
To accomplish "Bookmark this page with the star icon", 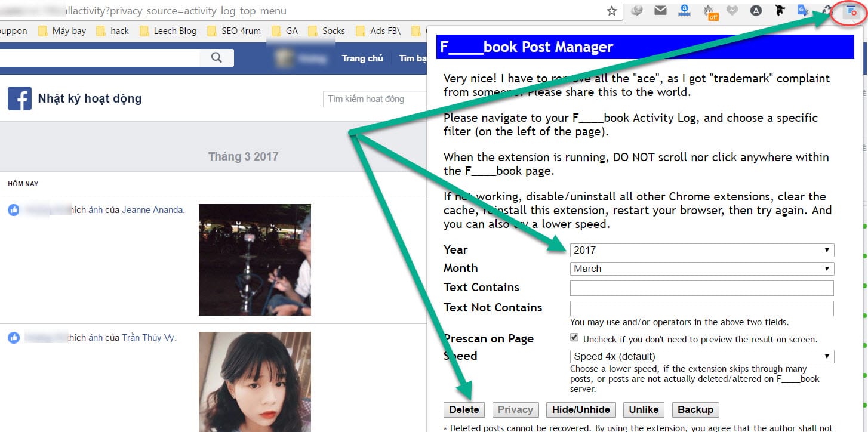I will coord(611,11).
